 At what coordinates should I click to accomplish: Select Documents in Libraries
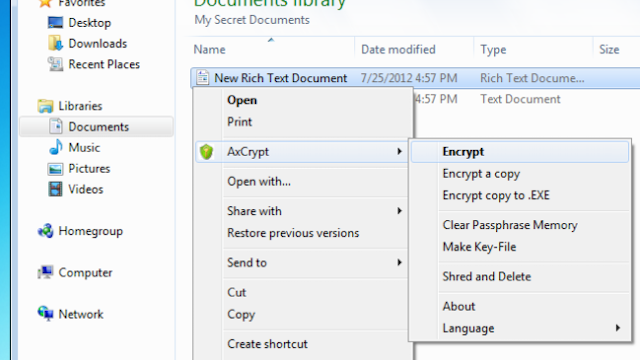[x=98, y=127]
